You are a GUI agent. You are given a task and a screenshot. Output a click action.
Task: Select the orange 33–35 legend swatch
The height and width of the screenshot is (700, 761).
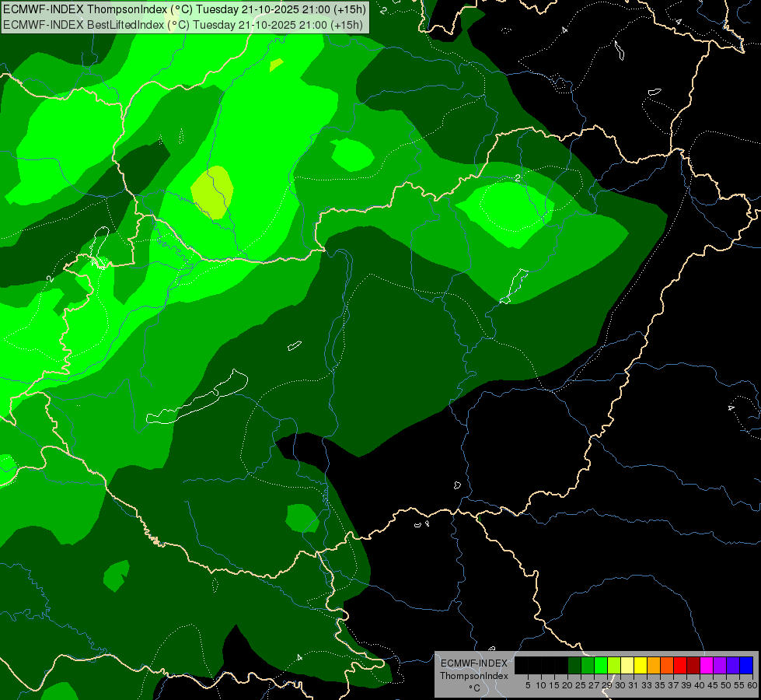pos(654,665)
